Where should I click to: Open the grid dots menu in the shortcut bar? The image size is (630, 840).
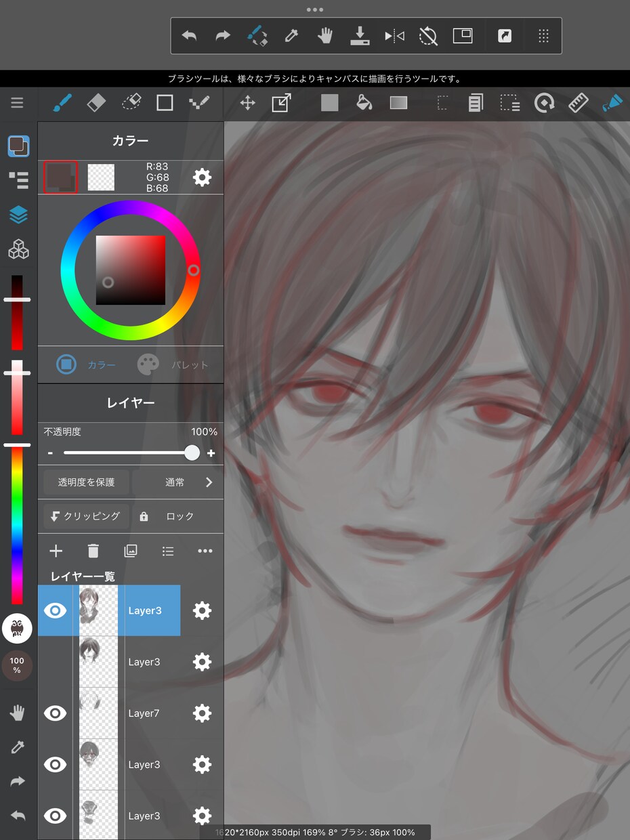point(543,36)
